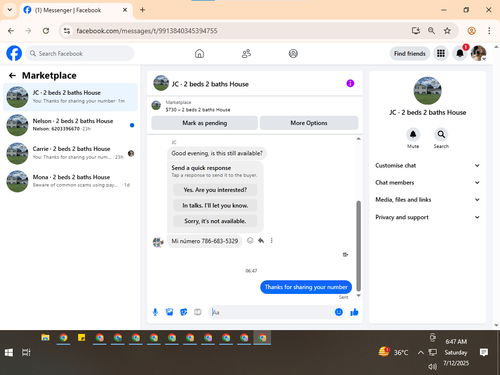Send quick response Sorry, it's not available.
The image size is (500, 375).
click(215, 221)
